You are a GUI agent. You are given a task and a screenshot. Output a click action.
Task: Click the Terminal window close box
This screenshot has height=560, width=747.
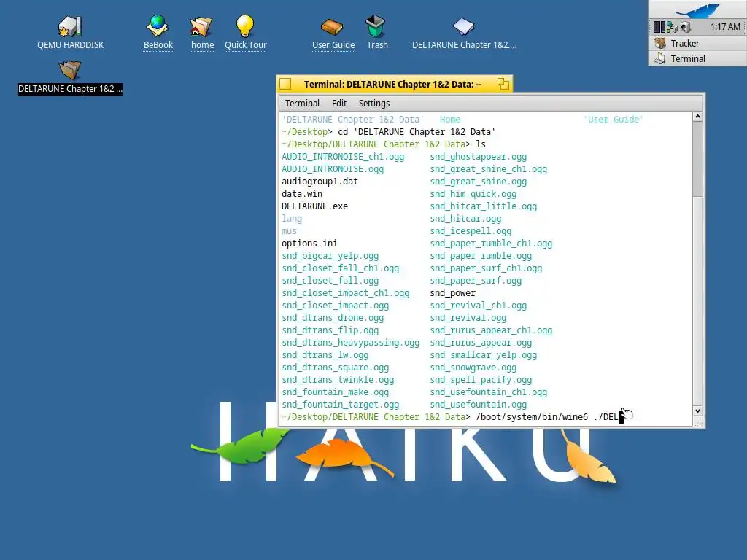pyautogui.click(x=285, y=85)
